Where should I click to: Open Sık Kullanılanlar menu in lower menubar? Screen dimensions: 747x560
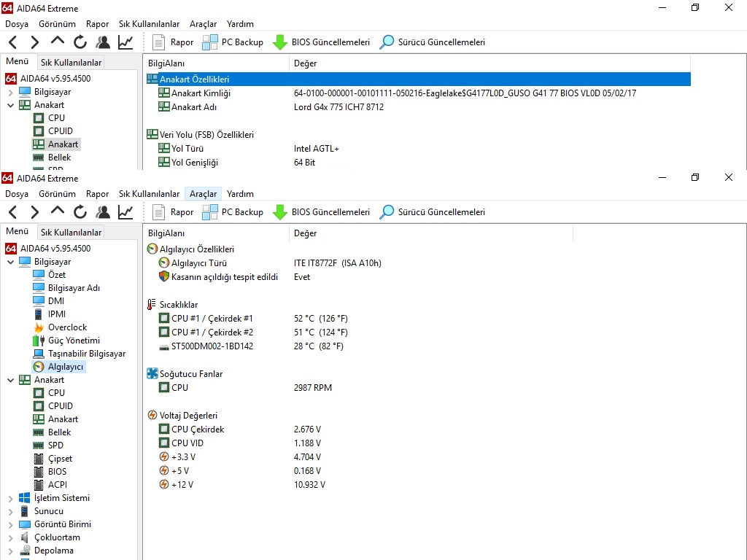(149, 194)
